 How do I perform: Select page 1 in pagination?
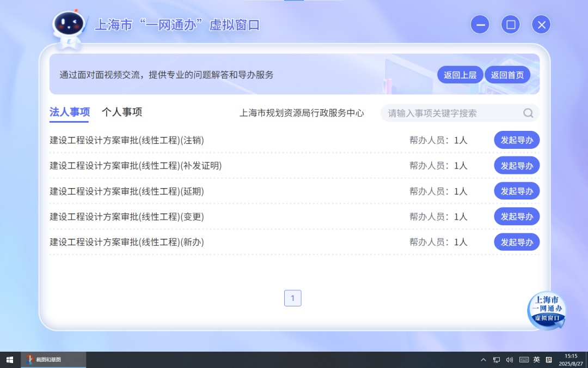tap(292, 298)
